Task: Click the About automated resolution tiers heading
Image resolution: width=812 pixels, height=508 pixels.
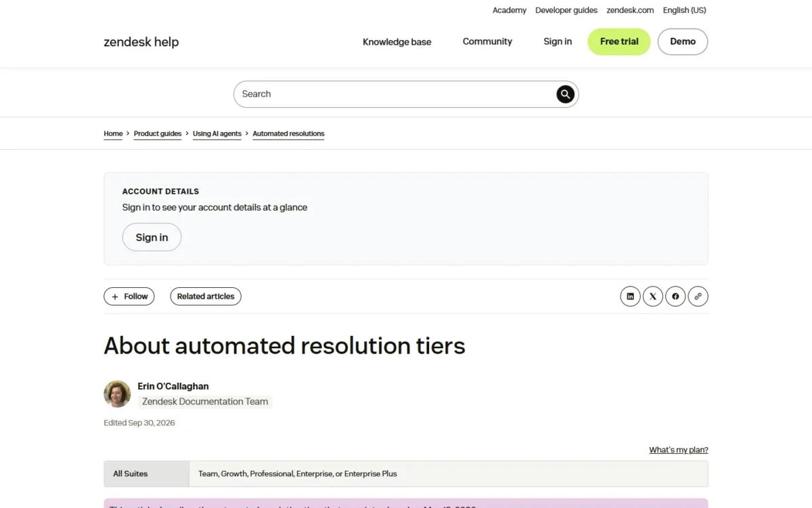Action: pyautogui.click(x=284, y=345)
